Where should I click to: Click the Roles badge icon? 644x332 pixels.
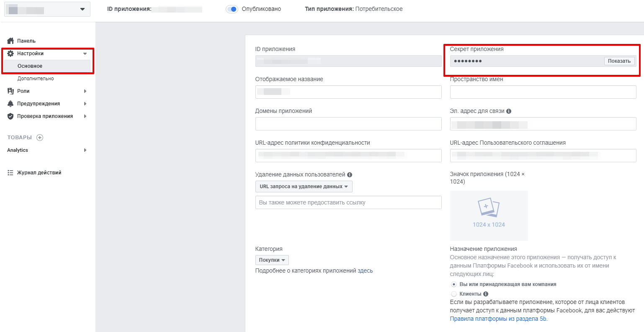pos(11,91)
